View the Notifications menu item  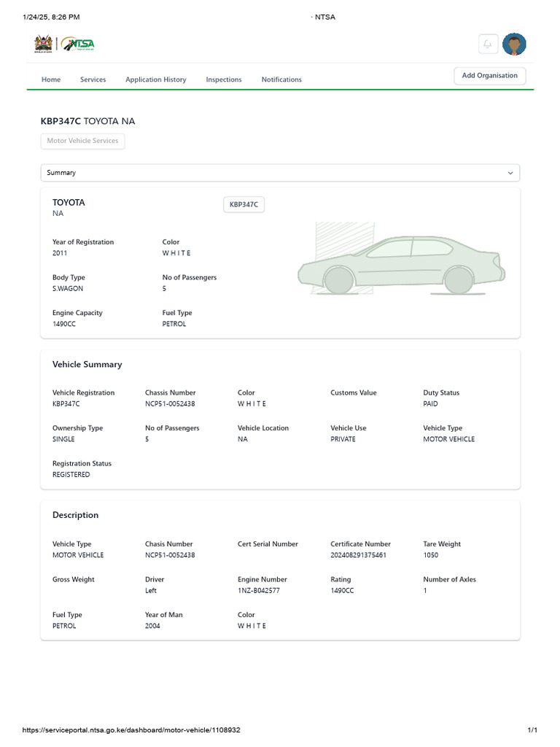pyautogui.click(x=281, y=80)
